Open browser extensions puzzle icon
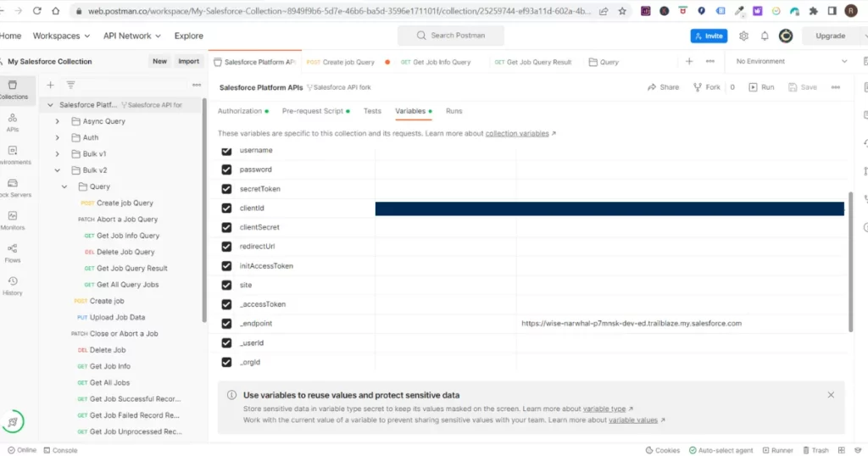The image size is (868, 456). click(813, 10)
